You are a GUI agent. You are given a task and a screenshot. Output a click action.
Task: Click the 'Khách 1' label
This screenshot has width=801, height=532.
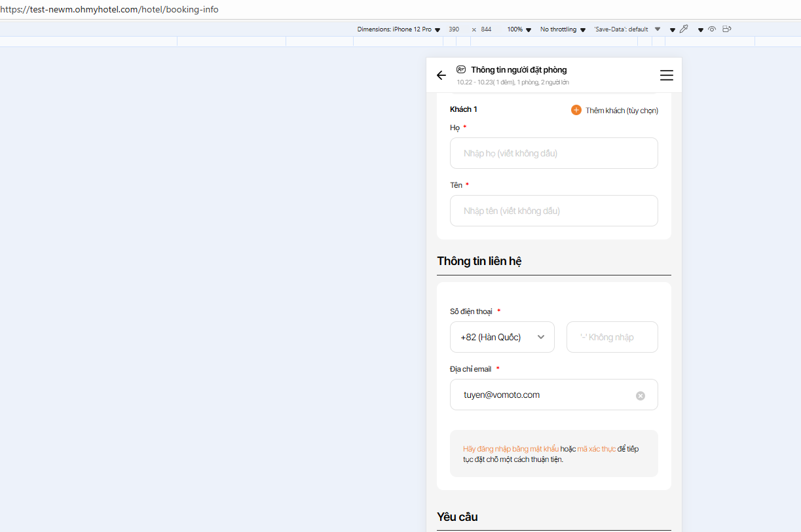point(464,109)
